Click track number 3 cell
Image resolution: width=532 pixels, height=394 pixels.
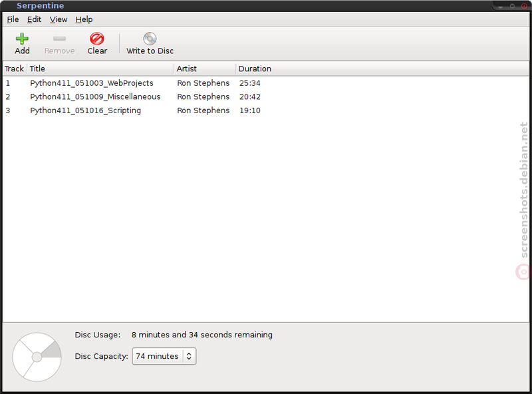[8, 110]
